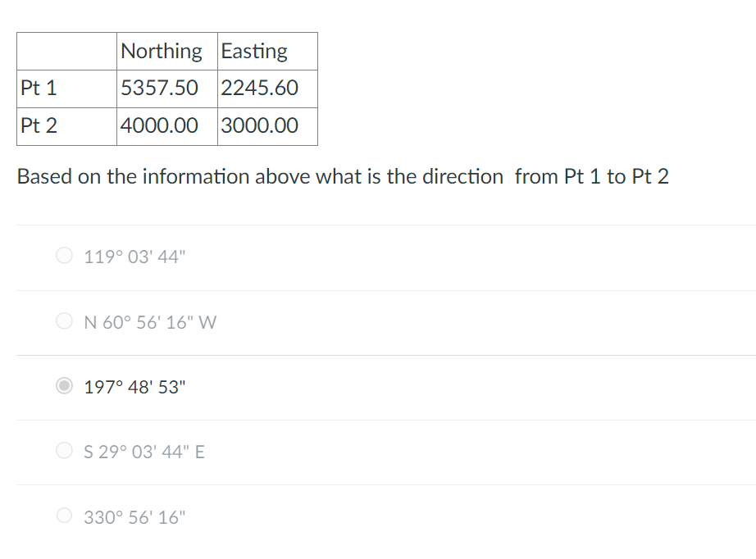Click the Pt 2 row label cell
The image size is (756, 559).
(x=66, y=126)
